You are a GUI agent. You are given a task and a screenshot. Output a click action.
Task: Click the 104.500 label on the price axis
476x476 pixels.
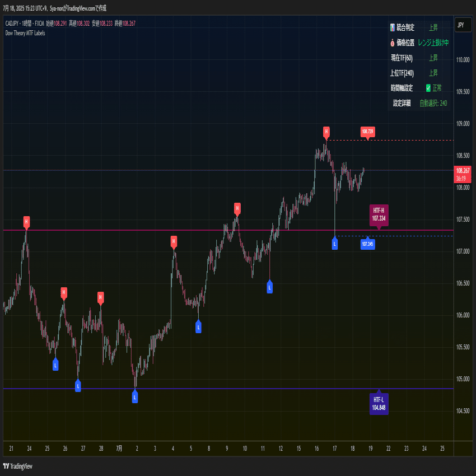point(463,410)
